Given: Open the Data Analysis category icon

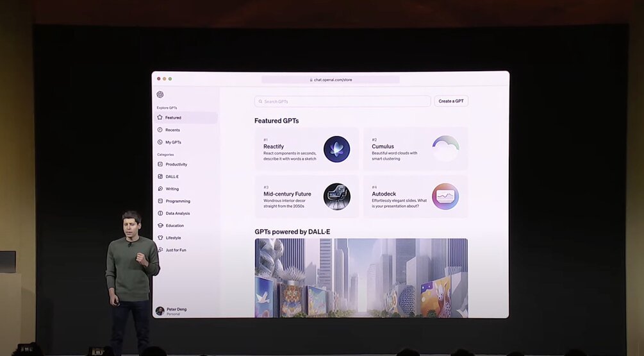Looking at the screenshot, I should (x=160, y=213).
